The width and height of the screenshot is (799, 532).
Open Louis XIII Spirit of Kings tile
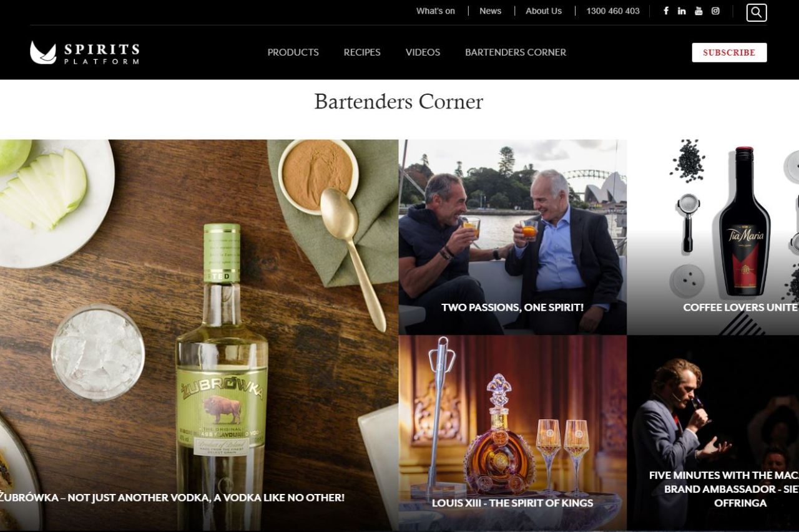[x=512, y=433]
